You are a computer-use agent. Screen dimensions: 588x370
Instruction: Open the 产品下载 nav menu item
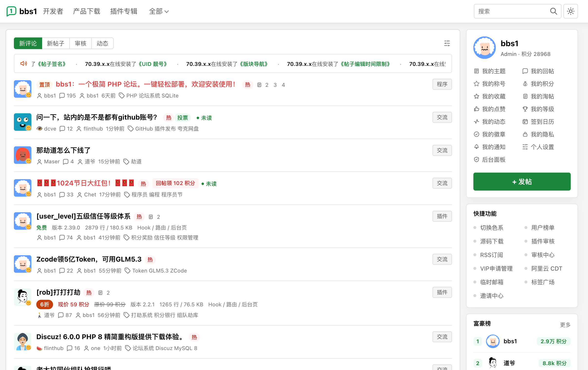[87, 11]
